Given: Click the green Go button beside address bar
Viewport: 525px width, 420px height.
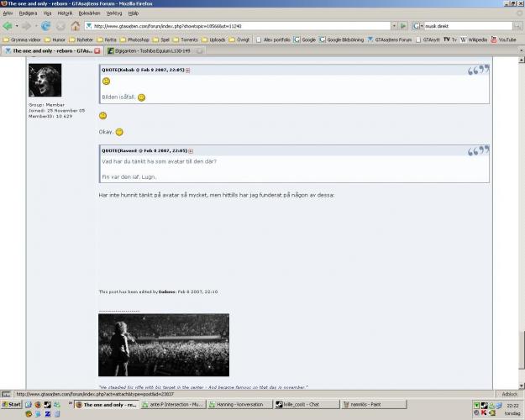Looking at the screenshot, I should coord(403,26).
